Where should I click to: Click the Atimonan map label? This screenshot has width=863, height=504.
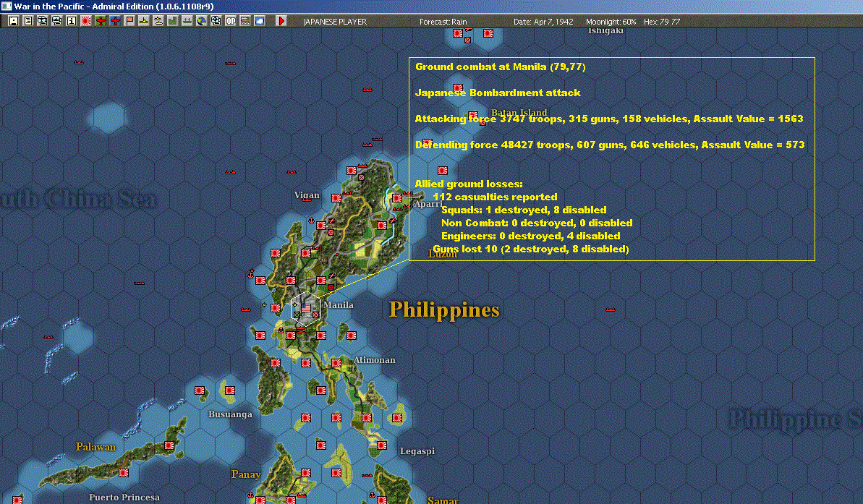[x=374, y=360]
